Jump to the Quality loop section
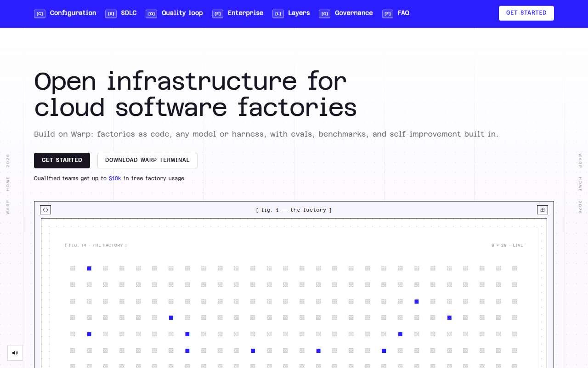The height and width of the screenshot is (368, 588). [175, 13]
